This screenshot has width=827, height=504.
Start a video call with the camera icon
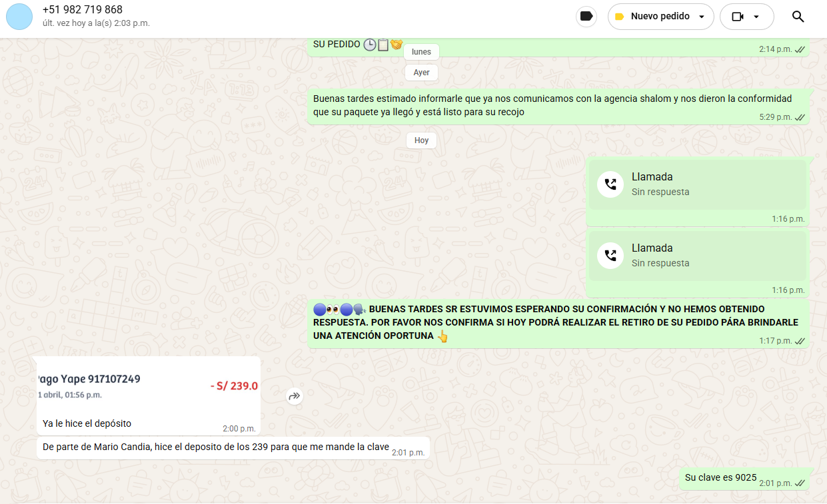(x=737, y=17)
